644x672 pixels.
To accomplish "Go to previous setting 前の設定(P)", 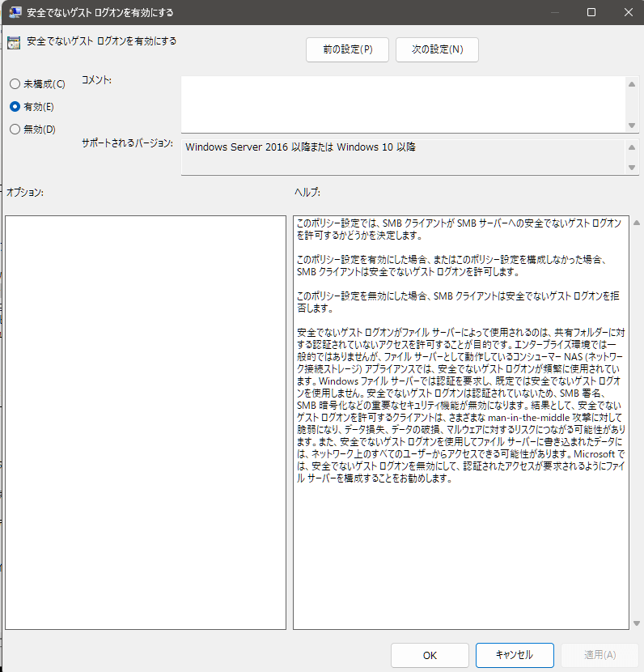I will pos(347,49).
